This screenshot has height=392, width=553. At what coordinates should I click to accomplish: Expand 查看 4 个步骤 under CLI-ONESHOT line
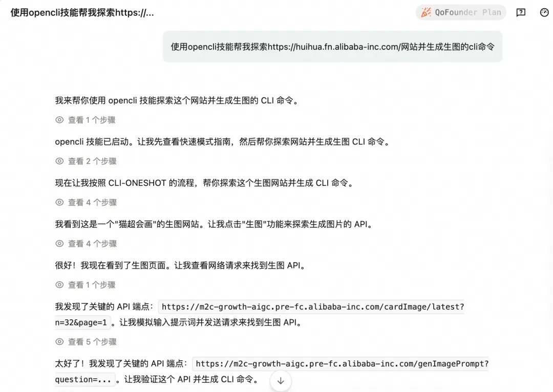(86, 202)
